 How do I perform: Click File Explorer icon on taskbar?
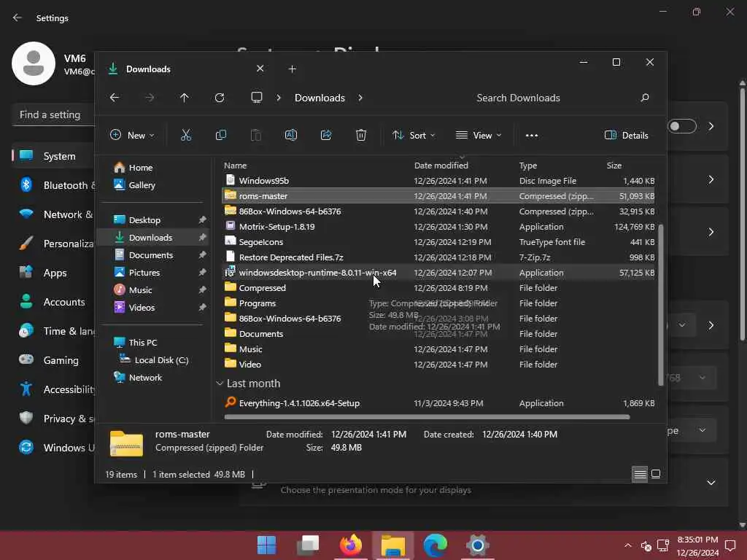pyautogui.click(x=393, y=545)
